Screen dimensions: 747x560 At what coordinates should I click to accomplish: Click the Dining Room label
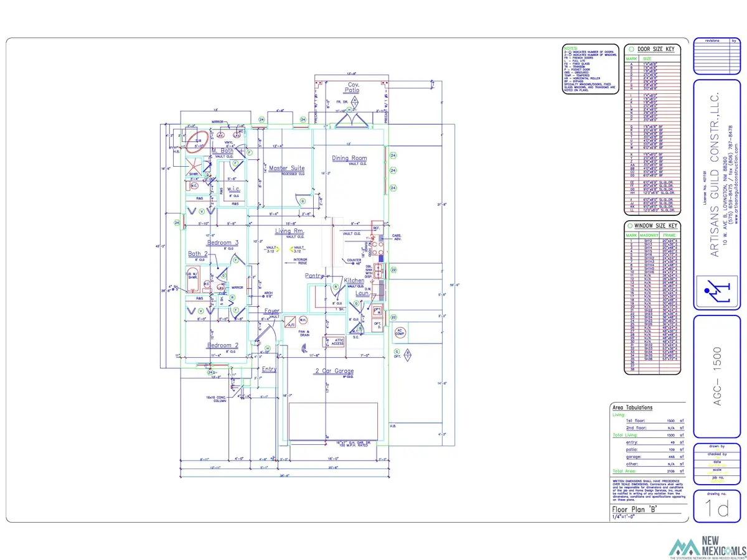(349, 158)
